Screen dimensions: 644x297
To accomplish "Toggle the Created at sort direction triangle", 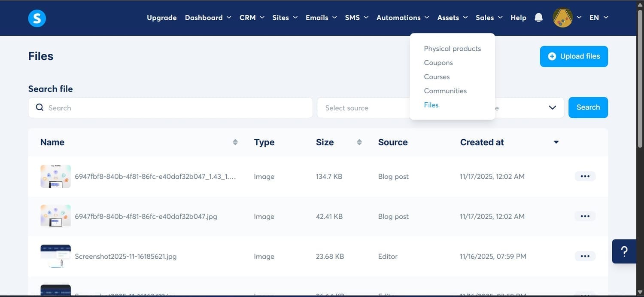I will point(556,141).
